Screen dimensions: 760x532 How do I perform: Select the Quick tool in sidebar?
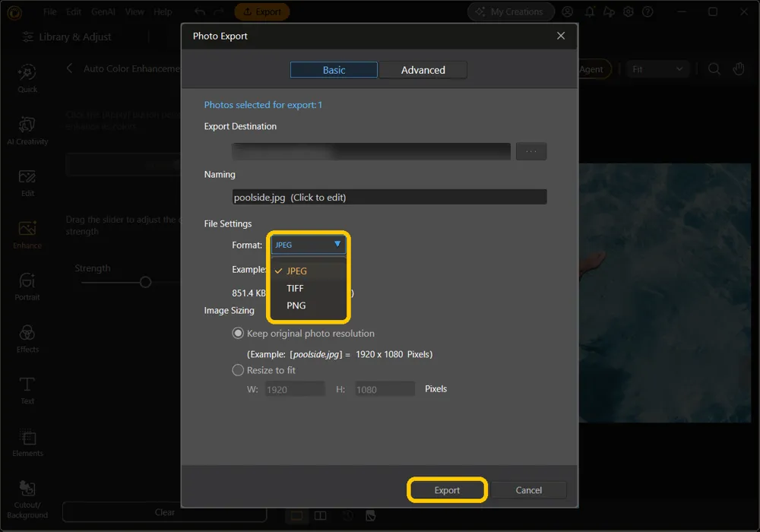coord(27,78)
